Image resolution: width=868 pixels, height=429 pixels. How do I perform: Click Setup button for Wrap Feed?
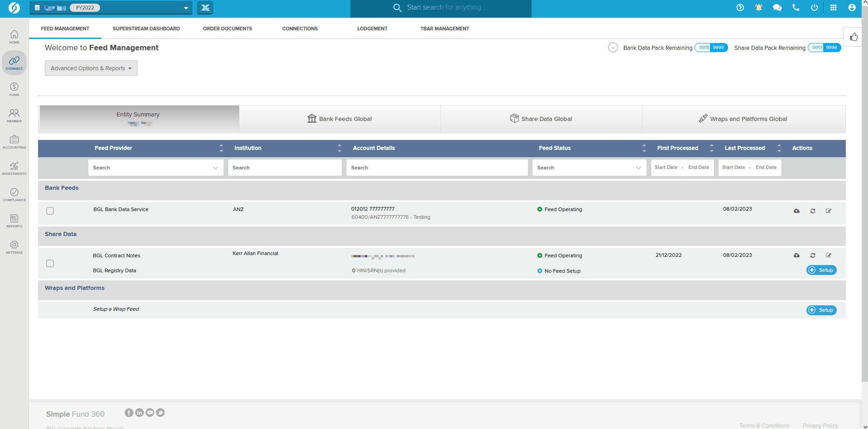point(821,310)
